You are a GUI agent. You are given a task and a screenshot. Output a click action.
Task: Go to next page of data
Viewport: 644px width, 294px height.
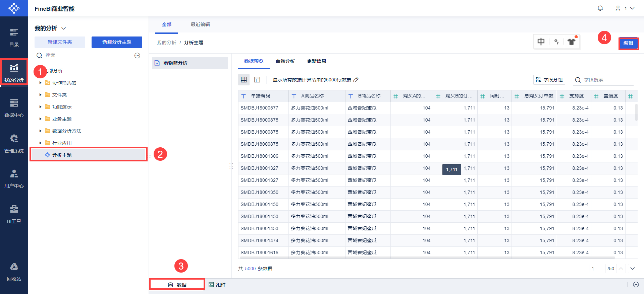coord(632,269)
